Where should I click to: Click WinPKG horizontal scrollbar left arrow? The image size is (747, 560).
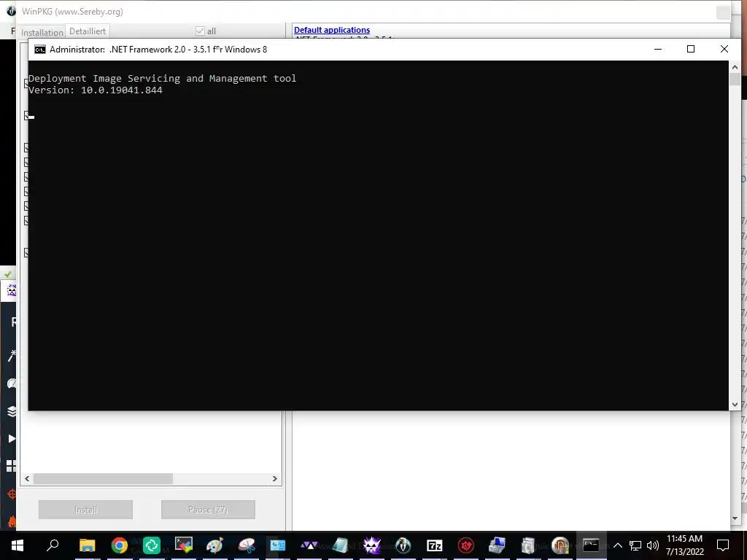pyautogui.click(x=27, y=478)
